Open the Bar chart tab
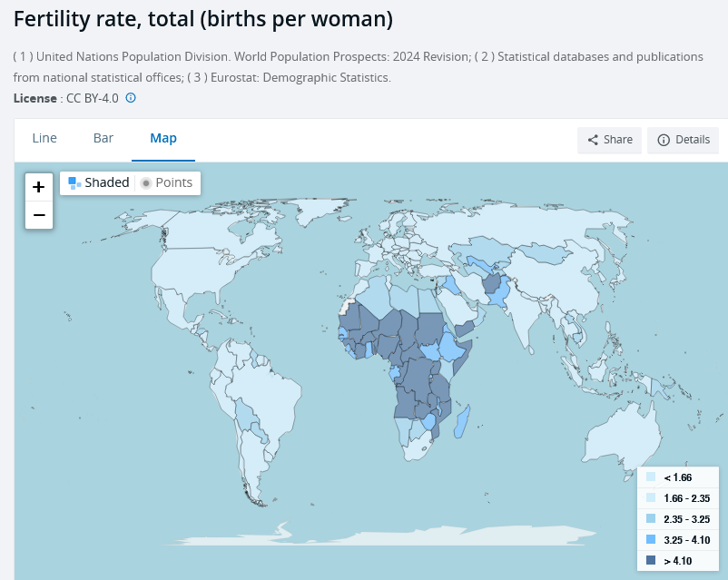Screen dimensions: 728x580 click(x=103, y=138)
